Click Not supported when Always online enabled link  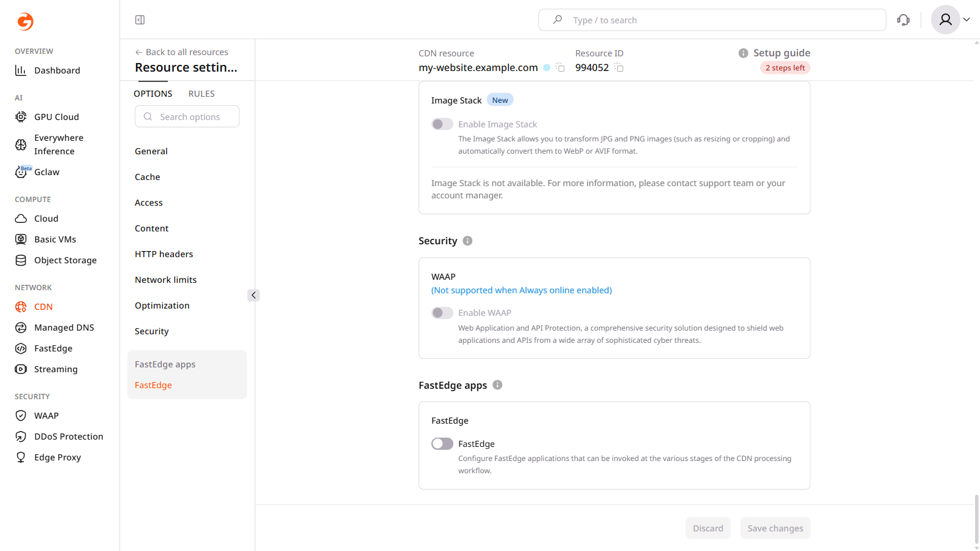521,290
